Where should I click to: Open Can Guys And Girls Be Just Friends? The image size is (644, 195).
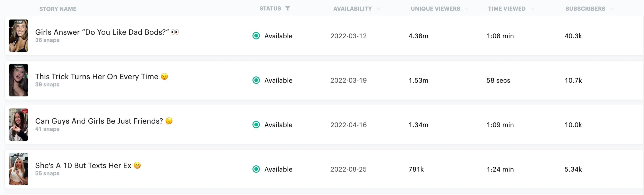[104, 121]
